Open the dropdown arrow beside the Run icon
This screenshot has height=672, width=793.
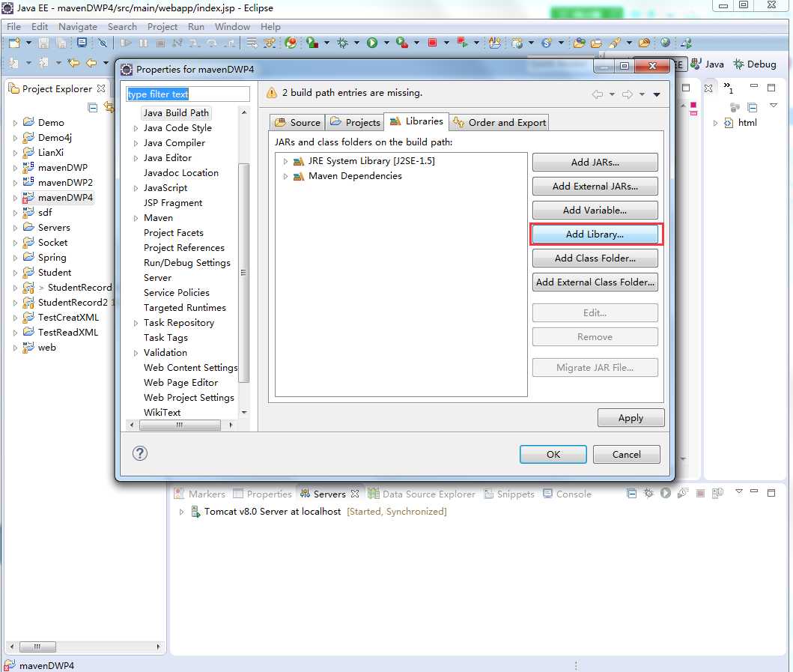coord(386,43)
